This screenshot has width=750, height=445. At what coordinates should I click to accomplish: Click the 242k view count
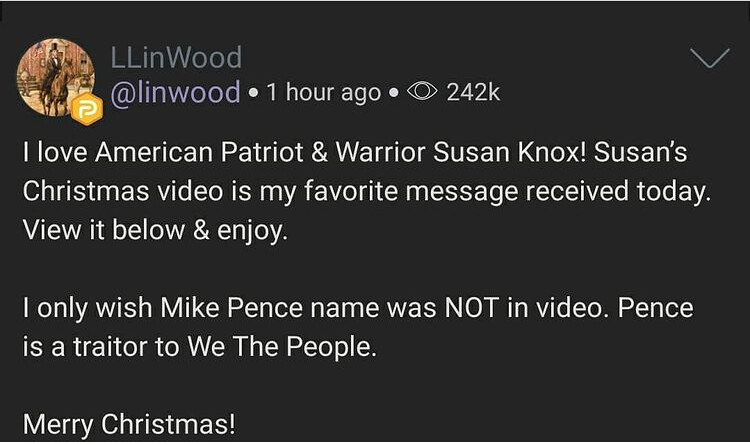coord(472,92)
